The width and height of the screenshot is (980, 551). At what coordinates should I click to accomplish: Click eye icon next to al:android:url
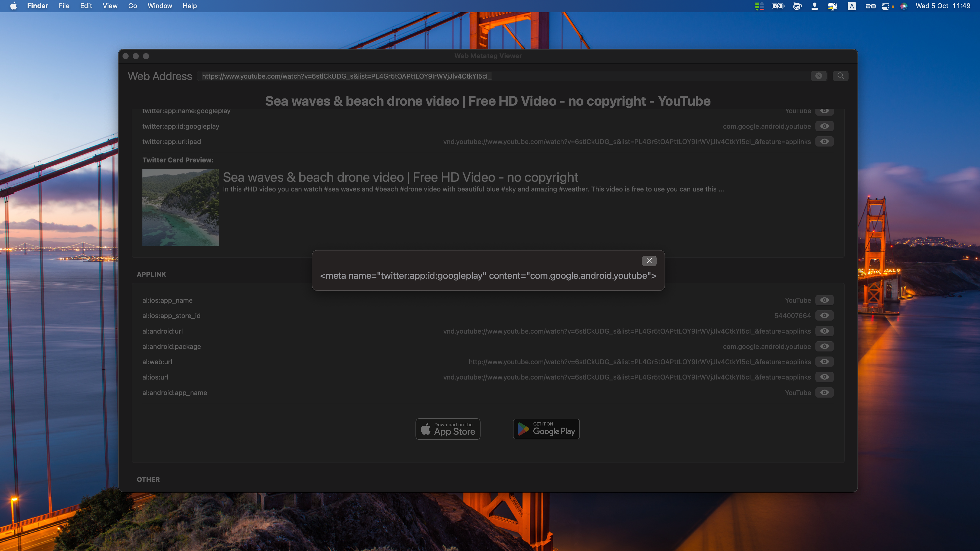coord(824,331)
